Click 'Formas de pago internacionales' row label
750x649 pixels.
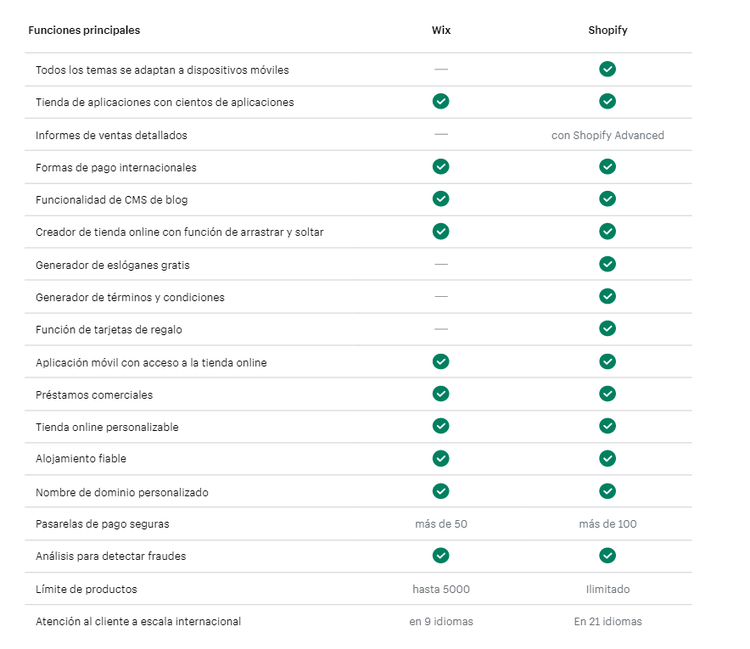click(116, 167)
